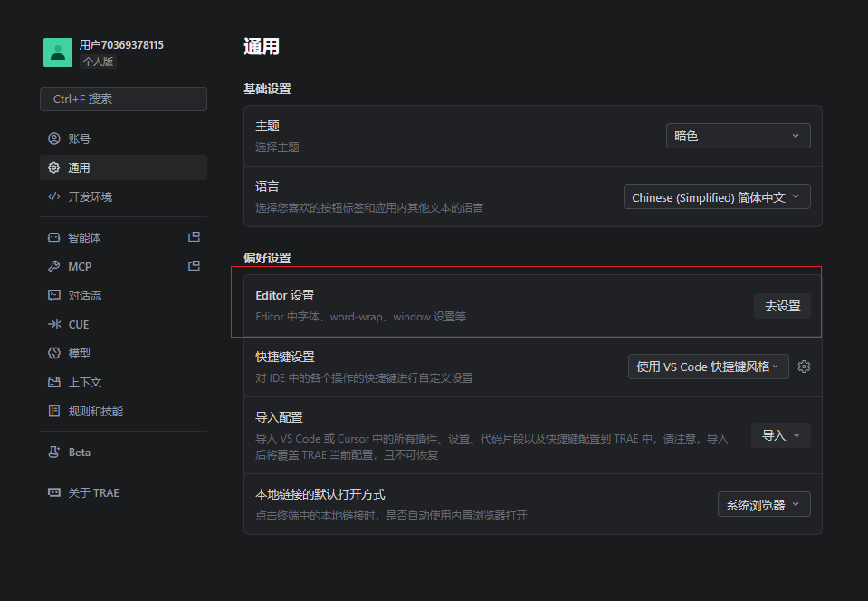The height and width of the screenshot is (601, 868).
Task: Click the external link icon beside 智能体
Action: 194,237
